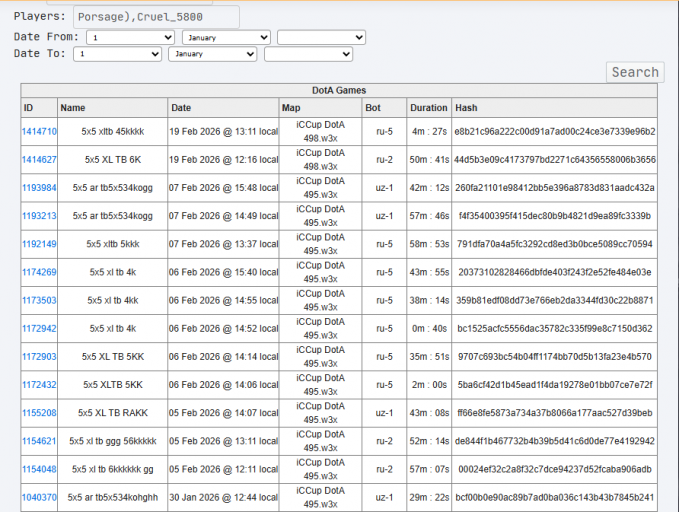
Task: Select game name '5x5 XL TB 6K'
Action: click(x=113, y=160)
